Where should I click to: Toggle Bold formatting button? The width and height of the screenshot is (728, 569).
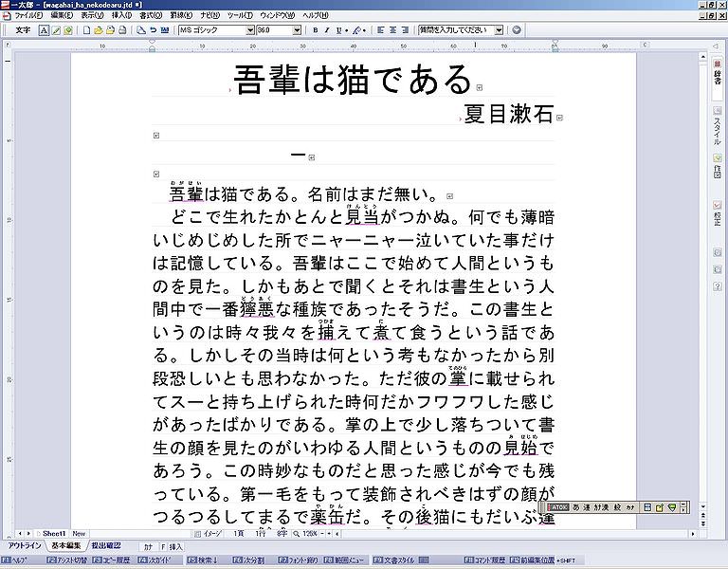pos(314,30)
